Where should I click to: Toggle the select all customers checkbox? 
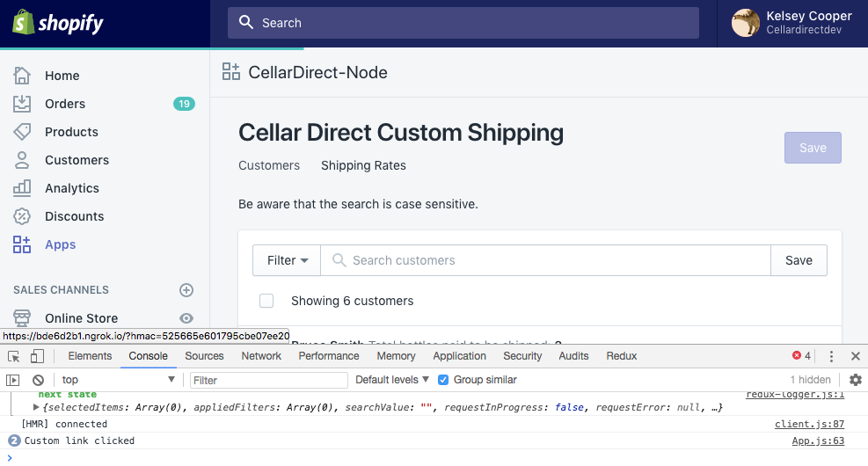click(x=266, y=301)
